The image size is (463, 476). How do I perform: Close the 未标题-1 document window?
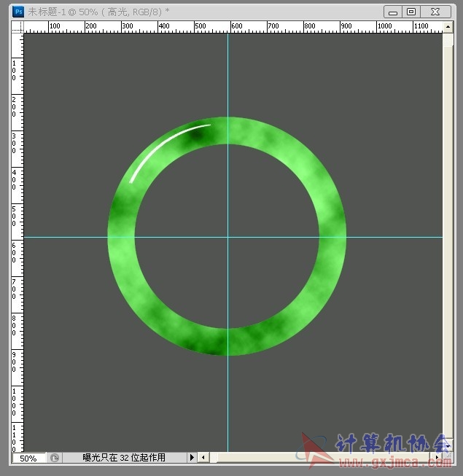coord(436,12)
